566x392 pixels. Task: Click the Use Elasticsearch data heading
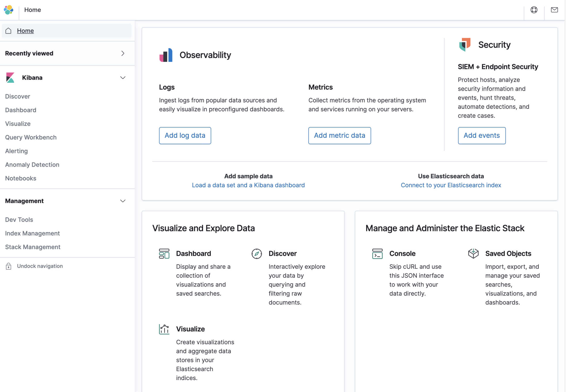pos(451,176)
